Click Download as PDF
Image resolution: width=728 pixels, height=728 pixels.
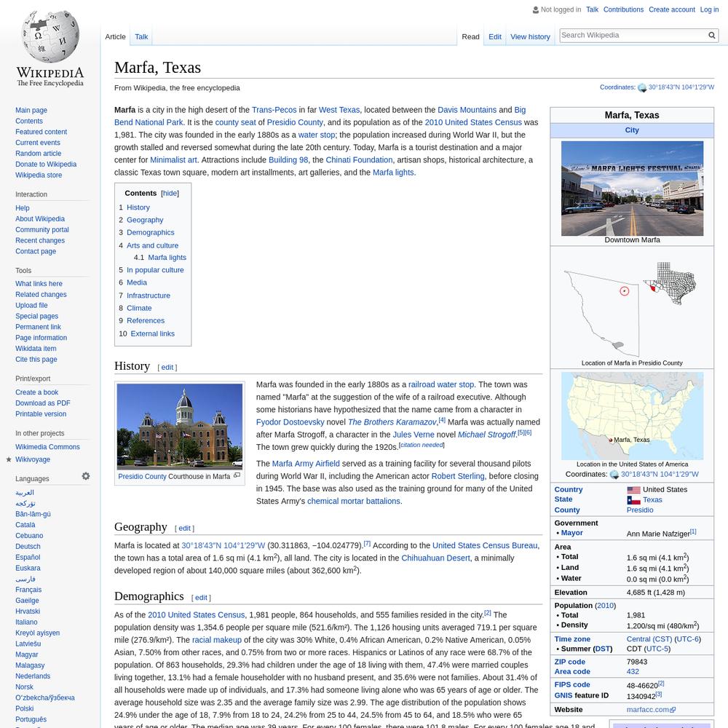point(43,403)
